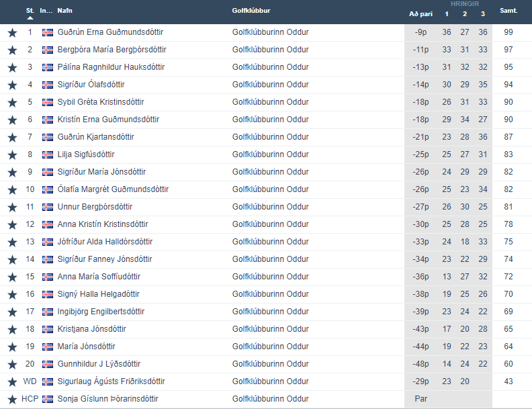The image size is (532, 409).
Task: Star favorite Jófríður Alda Halldórsdóttir
Action: 13,242
